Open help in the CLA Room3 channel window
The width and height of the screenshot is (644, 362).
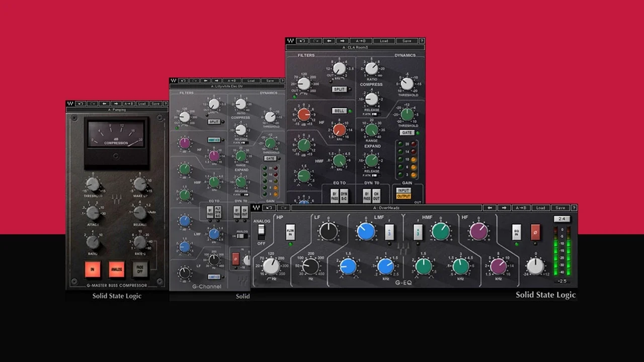422,41
